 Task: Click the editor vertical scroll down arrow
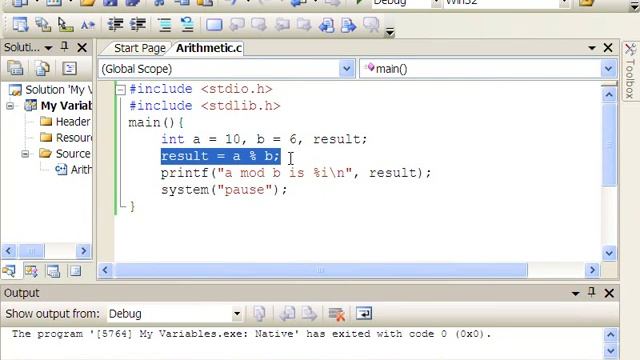(609, 253)
